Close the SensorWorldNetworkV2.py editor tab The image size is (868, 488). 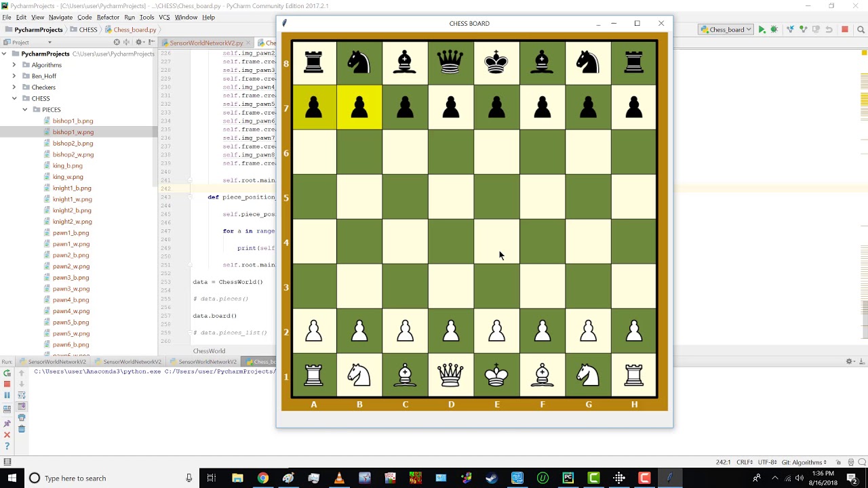tap(250, 43)
